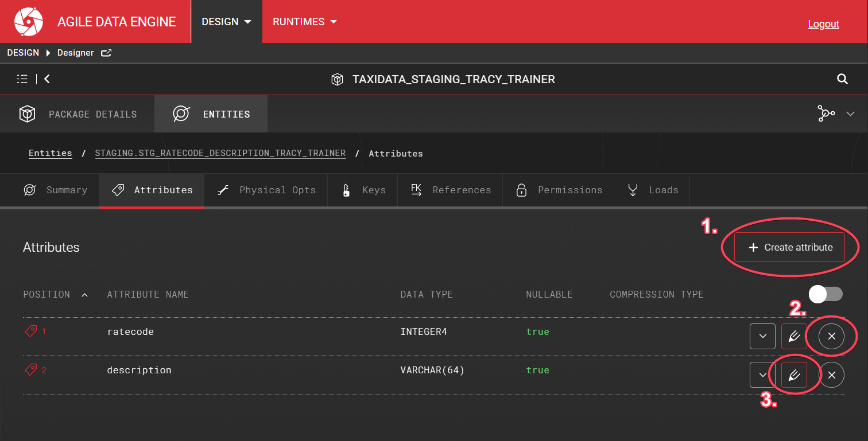Expand the description row details

tap(763, 375)
